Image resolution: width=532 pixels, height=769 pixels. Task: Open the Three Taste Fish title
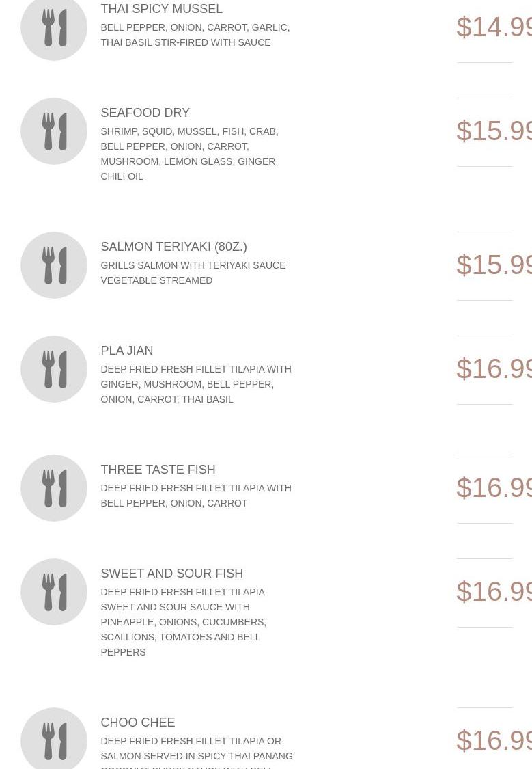[x=158, y=470]
